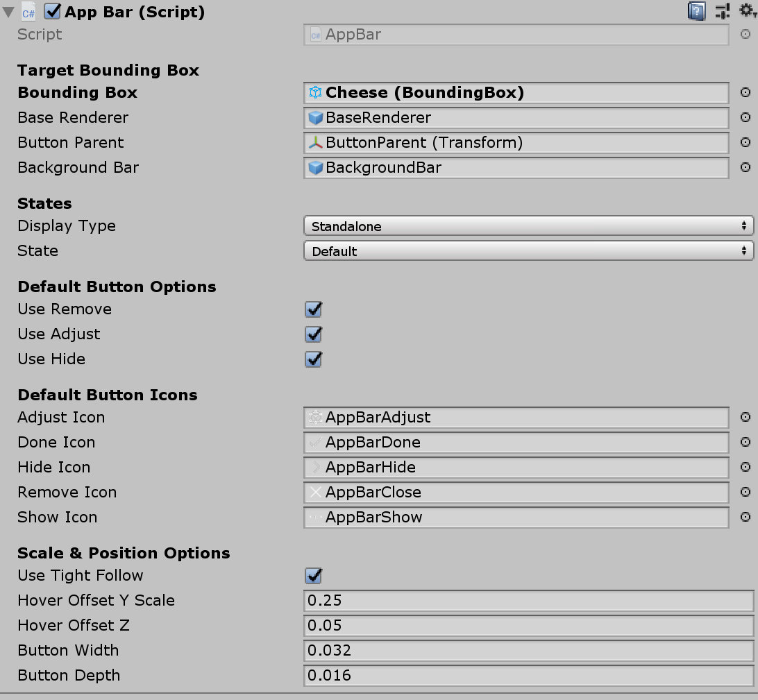Click object picker circle for Base Renderer

pos(746,118)
